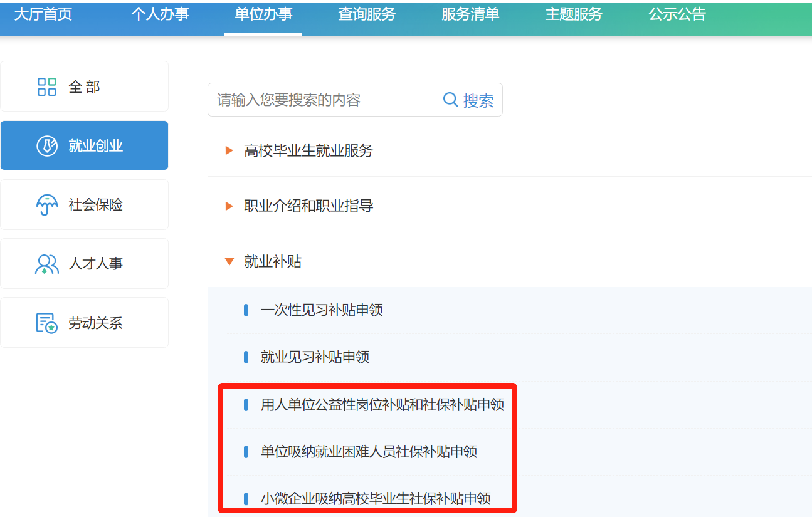The height and width of the screenshot is (517, 812).
Task: Click the tie badge icon for 就业创业
Action: 47,146
